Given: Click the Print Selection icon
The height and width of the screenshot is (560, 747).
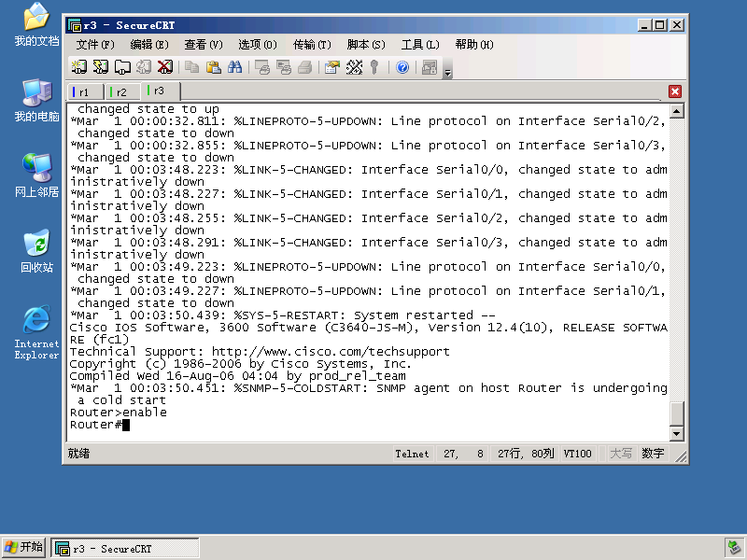Looking at the screenshot, I should tap(284, 67).
